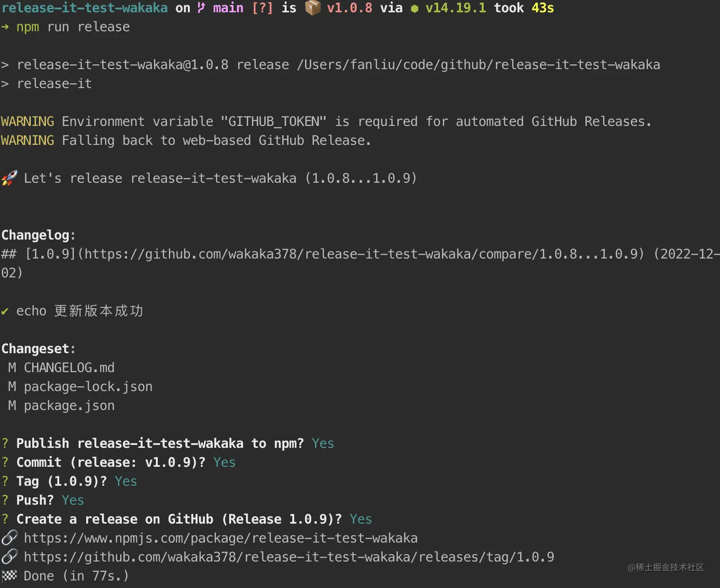Click the 'npm run release' command text
This screenshot has width=720, height=588.
(73, 27)
